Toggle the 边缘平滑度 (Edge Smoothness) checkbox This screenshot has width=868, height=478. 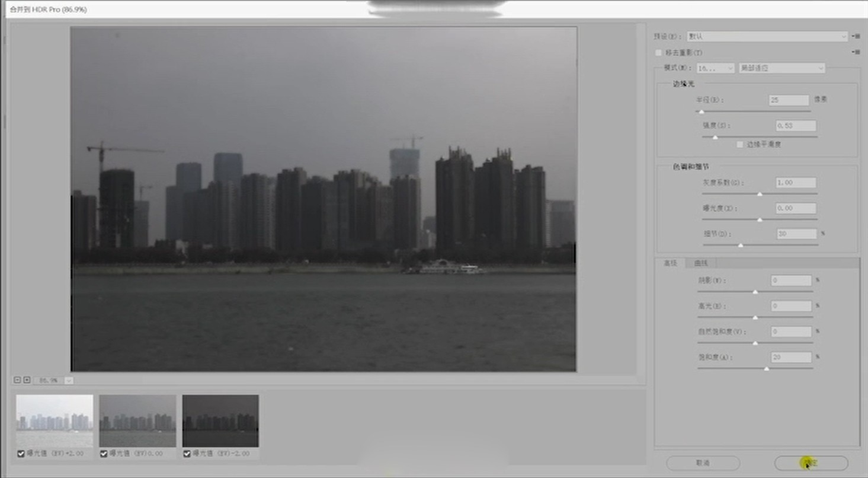click(x=739, y=144)
